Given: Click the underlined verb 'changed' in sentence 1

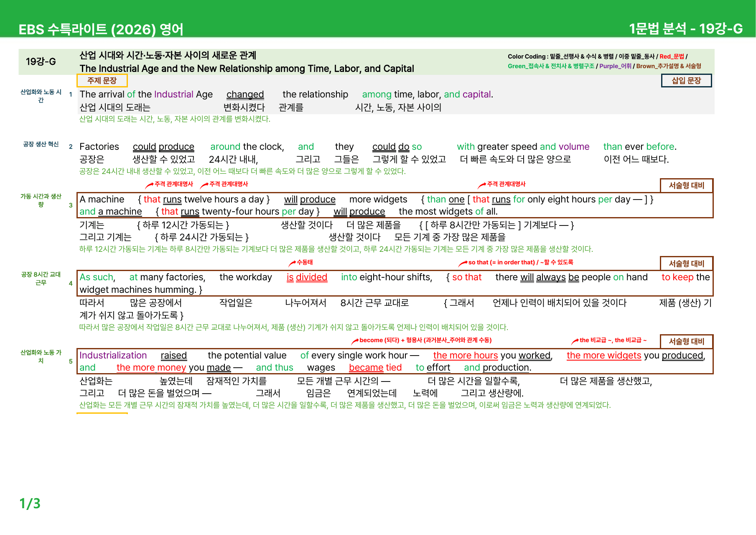Looking at the screenshot, I should (x=245, y=95).
